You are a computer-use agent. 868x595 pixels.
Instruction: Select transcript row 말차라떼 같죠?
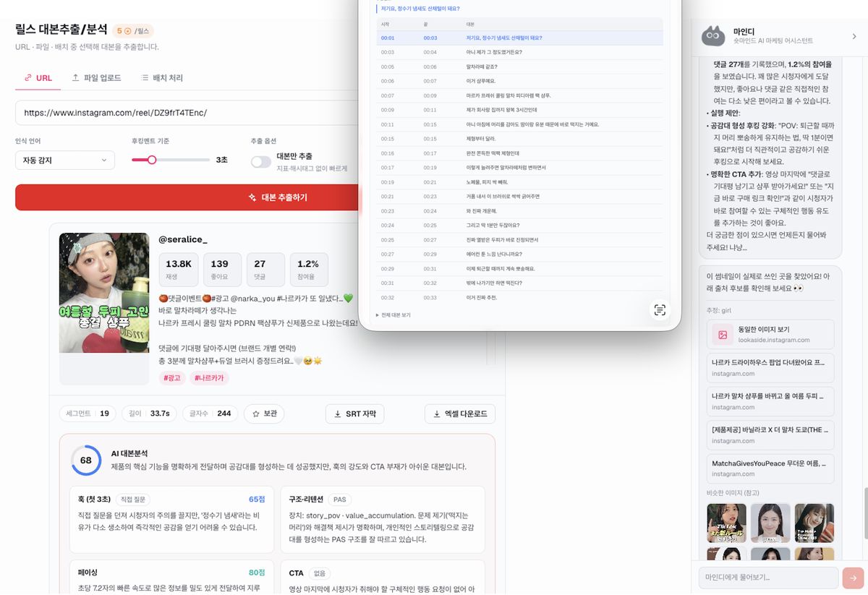pyautogui.click(x=519, y=67)
